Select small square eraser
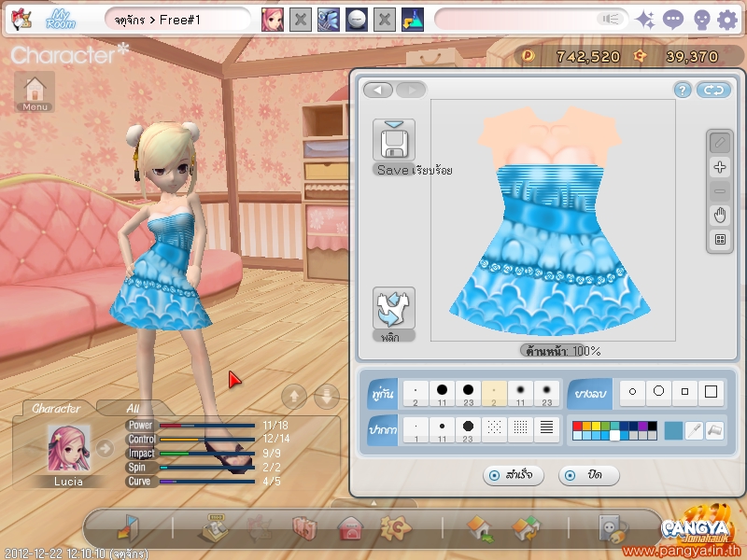747x560 pixels. tap(684, 392)
